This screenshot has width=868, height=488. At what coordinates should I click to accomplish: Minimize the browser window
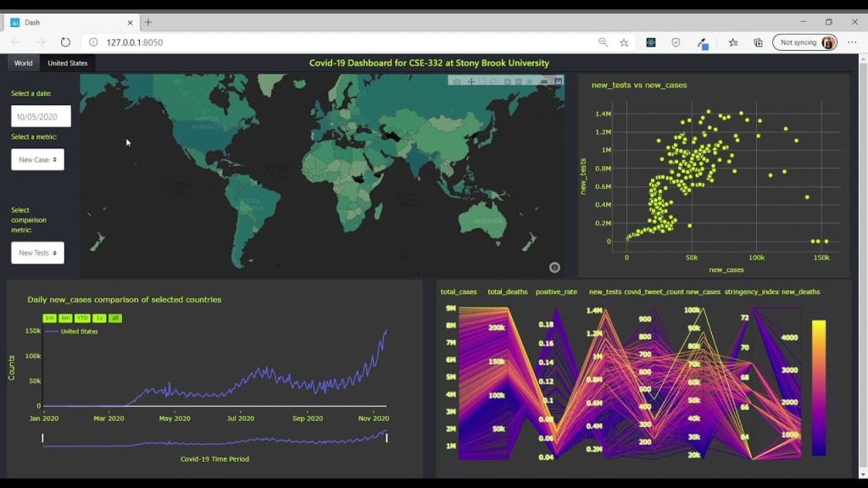(x=804, y=22)
